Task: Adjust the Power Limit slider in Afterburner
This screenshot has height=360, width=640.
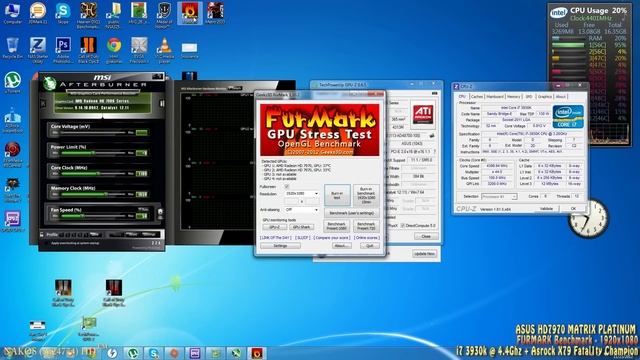Action: coord(93,153)
